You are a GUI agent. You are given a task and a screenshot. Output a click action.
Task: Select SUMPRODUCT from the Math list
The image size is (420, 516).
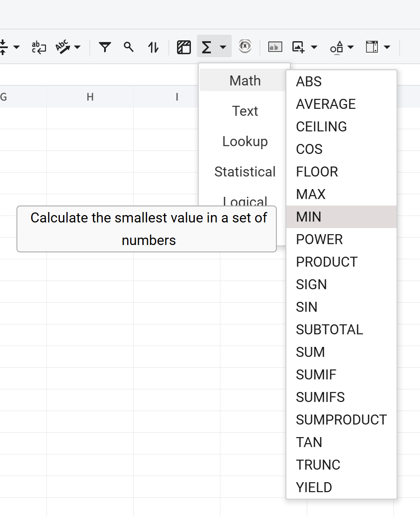coord(341,420)
